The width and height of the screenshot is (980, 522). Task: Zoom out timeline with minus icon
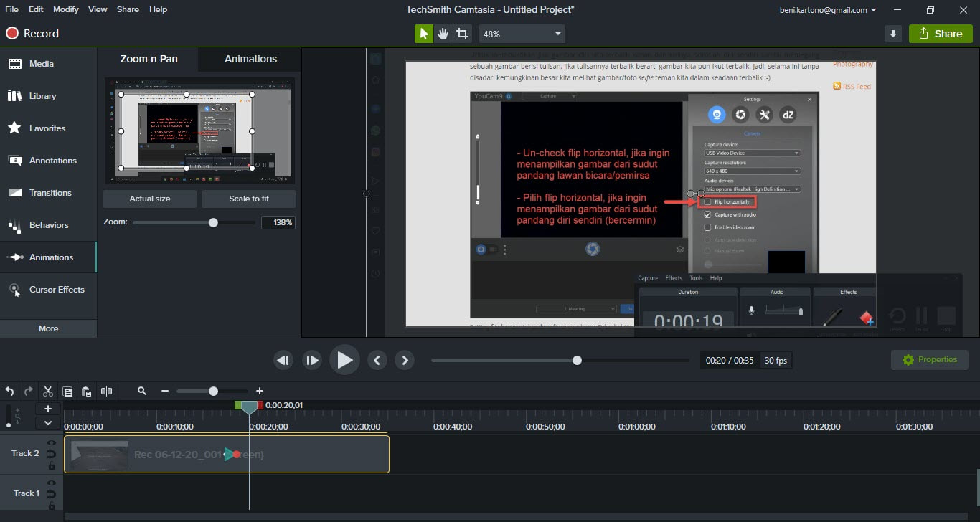[165, 391]
